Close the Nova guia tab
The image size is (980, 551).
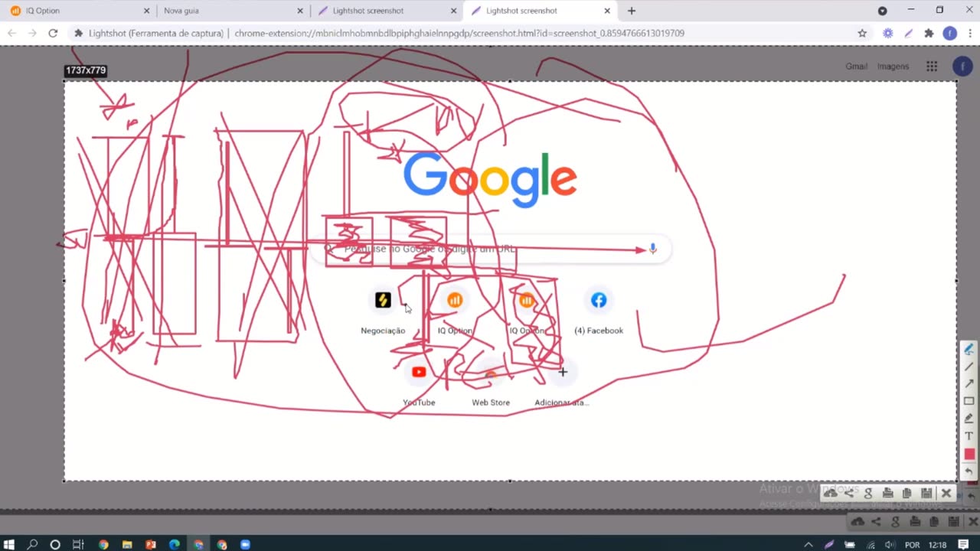pyautogui.click(x=300, y=11)
